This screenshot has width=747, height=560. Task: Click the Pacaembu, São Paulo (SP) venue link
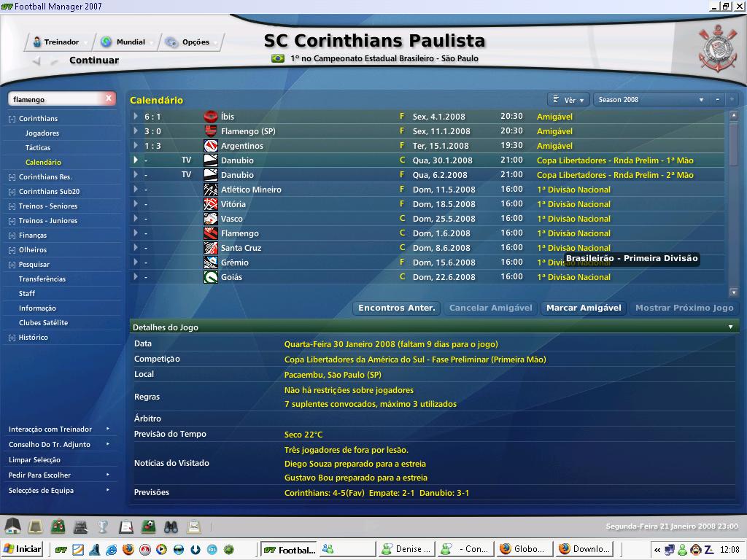point(333,375)
